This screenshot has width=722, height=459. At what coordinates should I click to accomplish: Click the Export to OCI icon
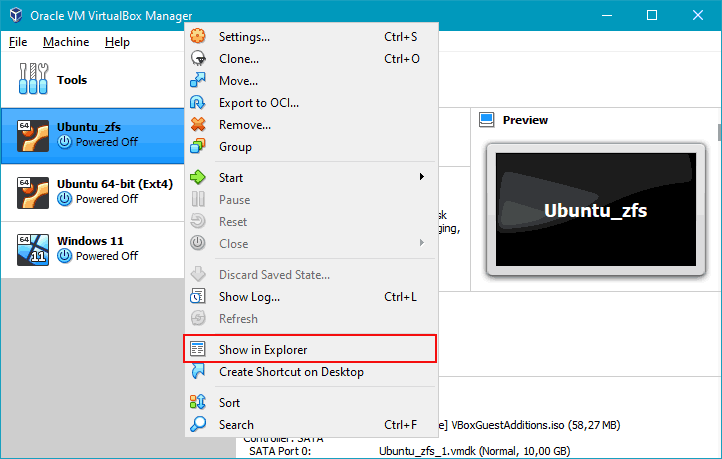coord(198,103)
